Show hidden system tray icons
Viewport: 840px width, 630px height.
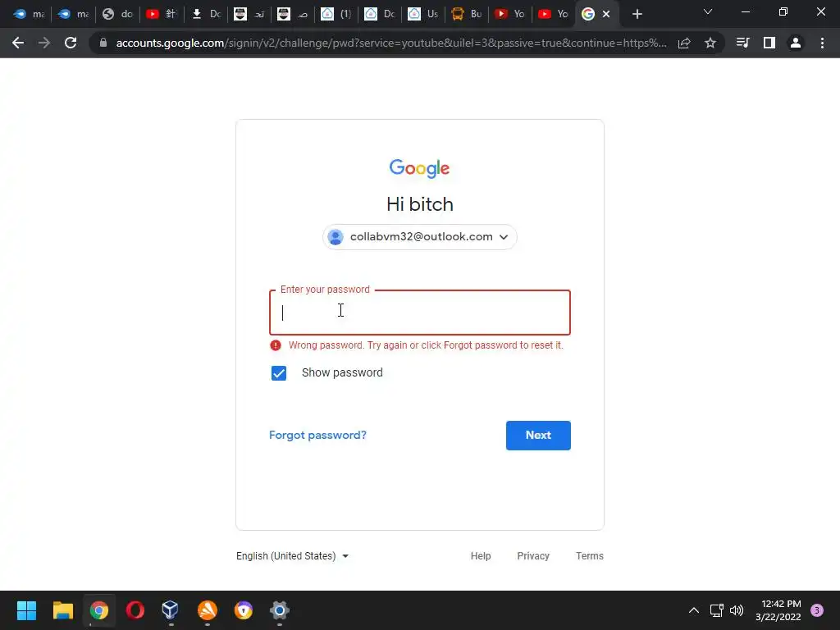pyautogui.click(x=694, y=610)
